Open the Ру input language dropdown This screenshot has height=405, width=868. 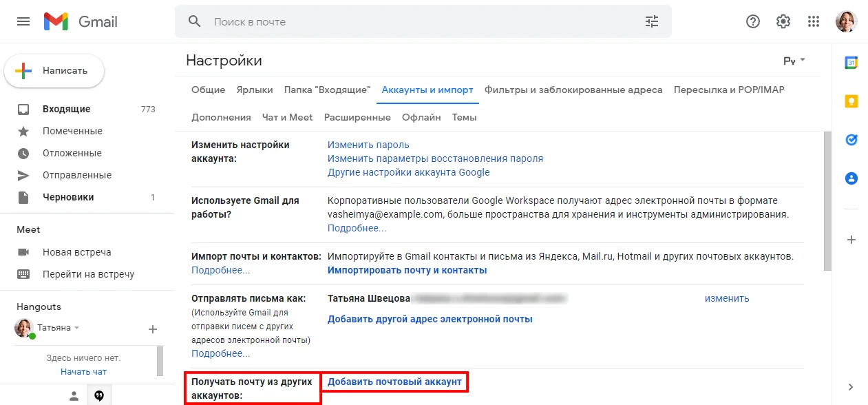point(794,61)
